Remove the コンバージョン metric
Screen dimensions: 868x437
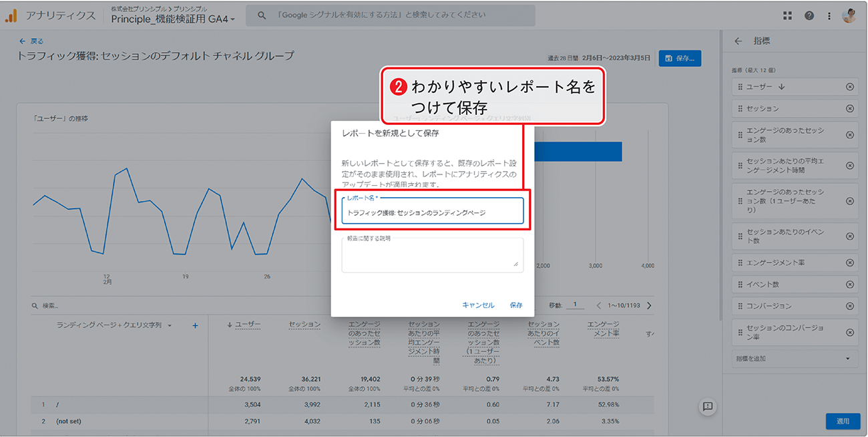pyautogui.click(x=849, y=305)
